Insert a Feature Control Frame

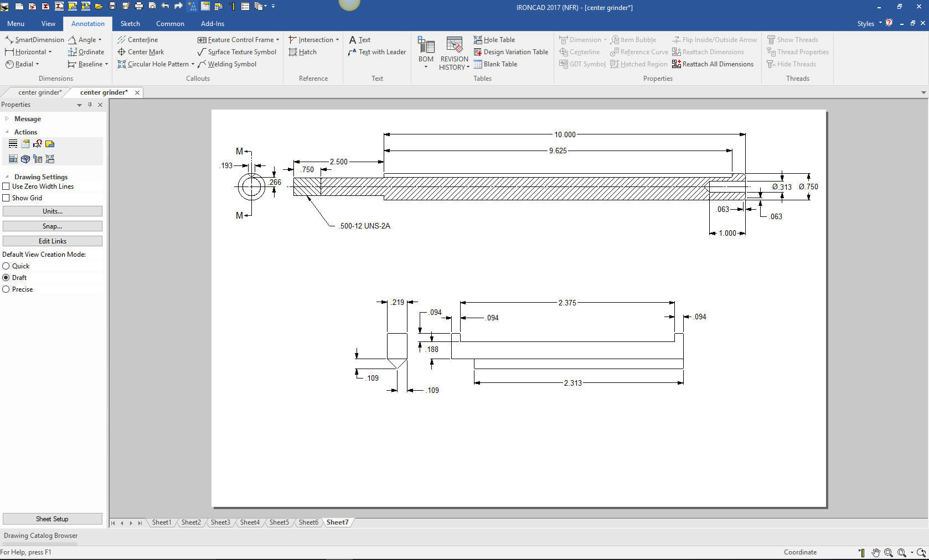235,40
